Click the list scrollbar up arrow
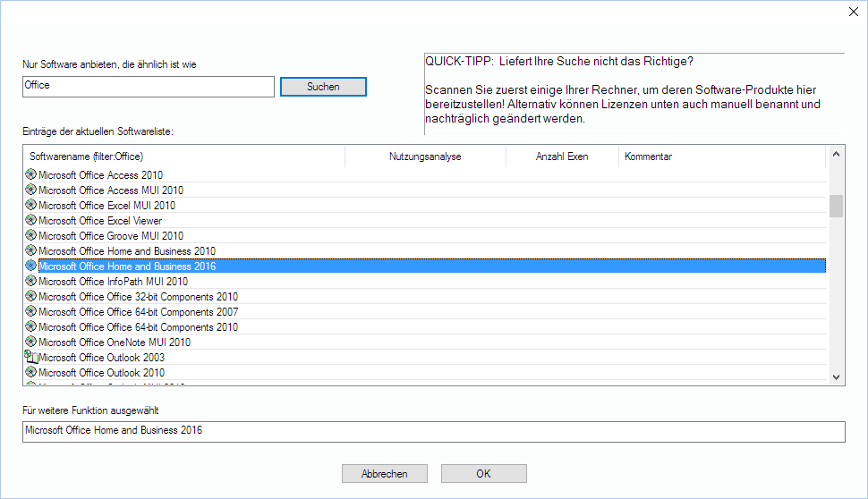868x499 pixels. (x=836, y=155)
